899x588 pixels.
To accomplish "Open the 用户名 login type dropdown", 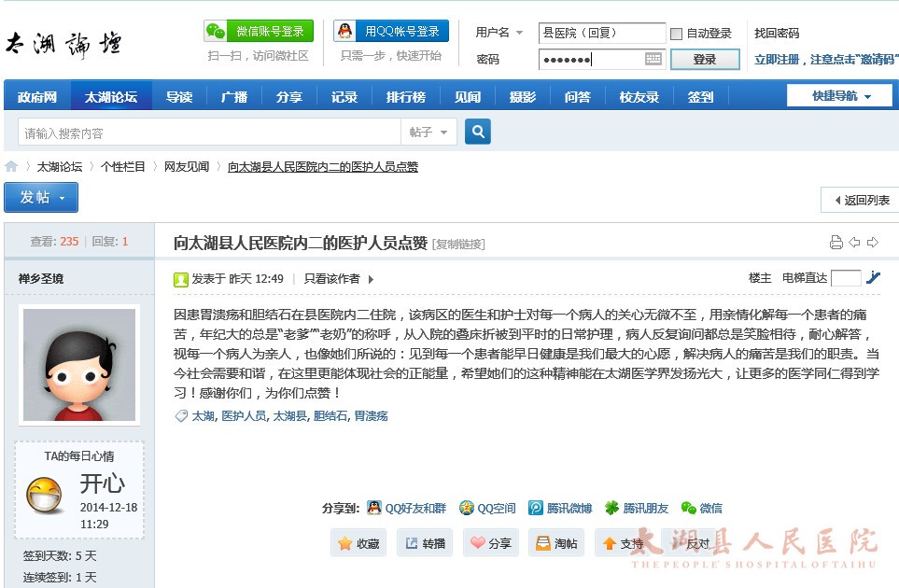I will point(499,33).
